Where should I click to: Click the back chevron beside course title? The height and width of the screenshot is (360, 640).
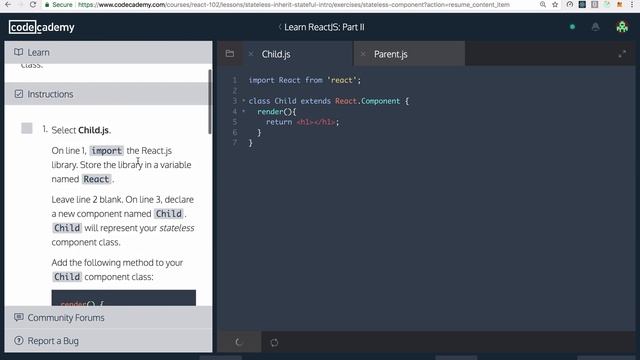280,27
